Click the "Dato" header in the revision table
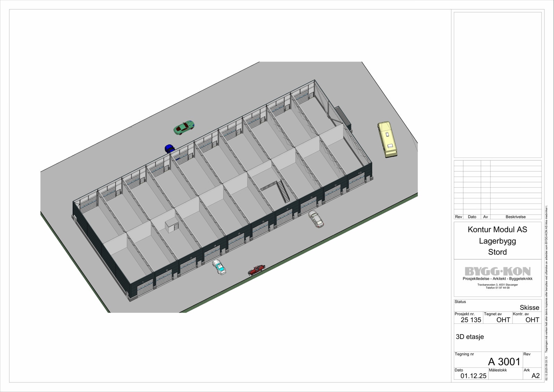 [x=472, y=217]
